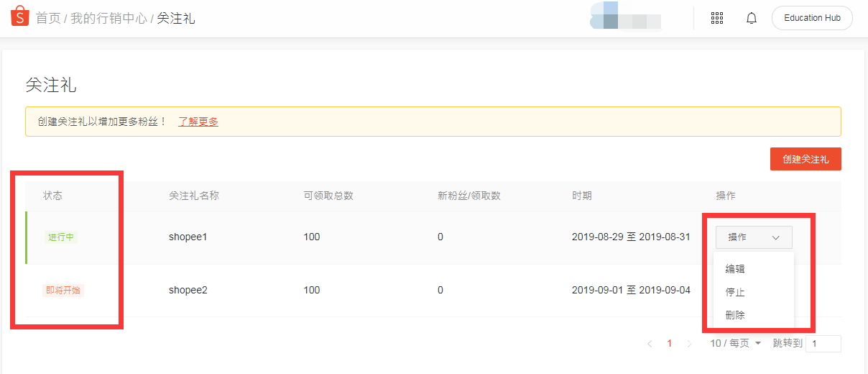Click date range 2019-08-29 至 2019-08-31
Screen dimensions: 868x374
click(x=631, y=237)
